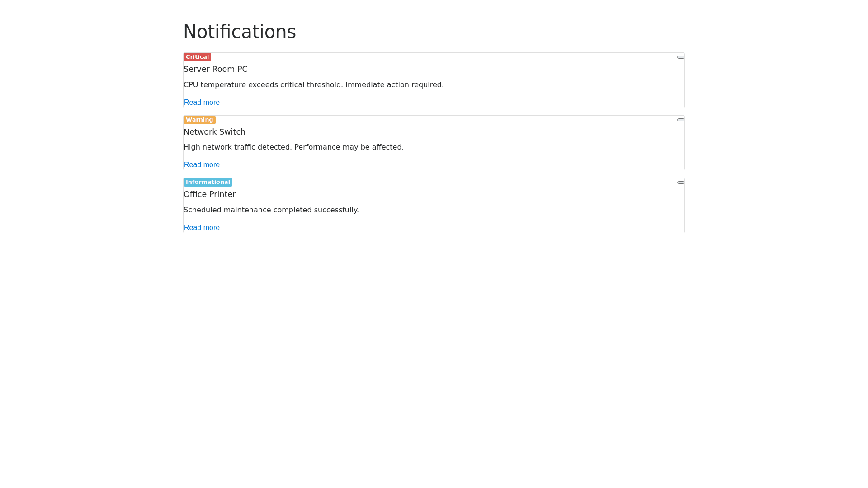The width and height of the screenshot is (868, 488).
Task: Click the red Critical severity badge
Action: point(197,57)
